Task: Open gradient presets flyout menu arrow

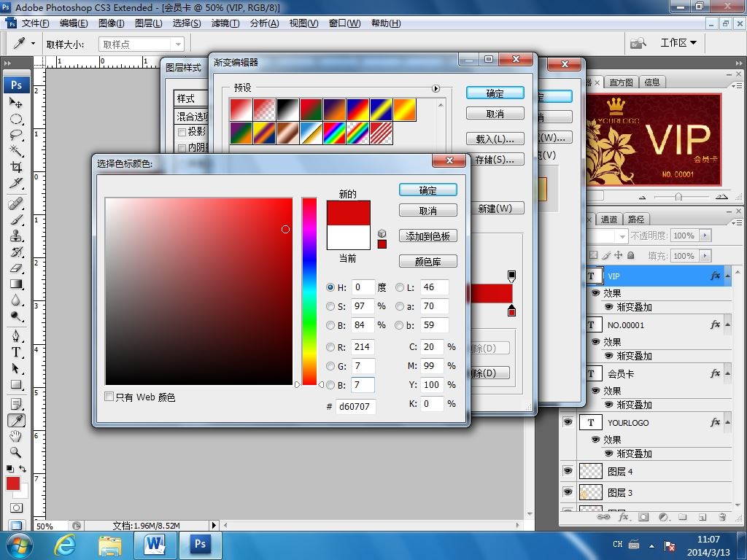Action: [x=436, y=88]
